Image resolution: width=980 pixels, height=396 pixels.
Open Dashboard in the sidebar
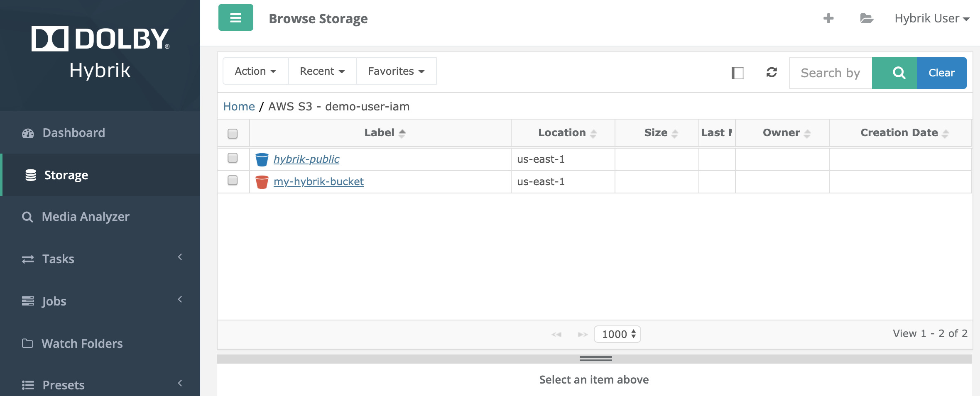tap(100, 133)
